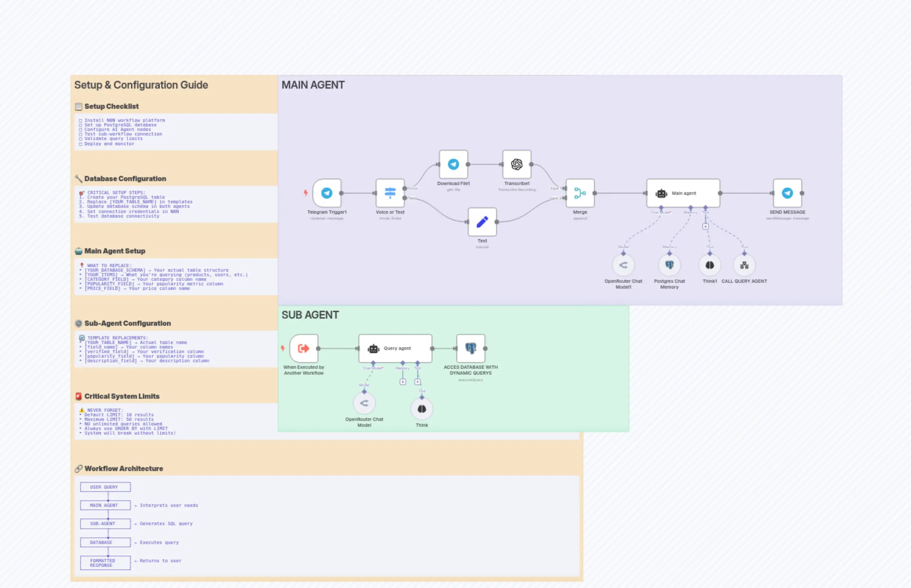The width and height of the screenshot is (911, 588).
Task: Select the Transcribe1 OpenAI node
Action: [x=517, y=165]
